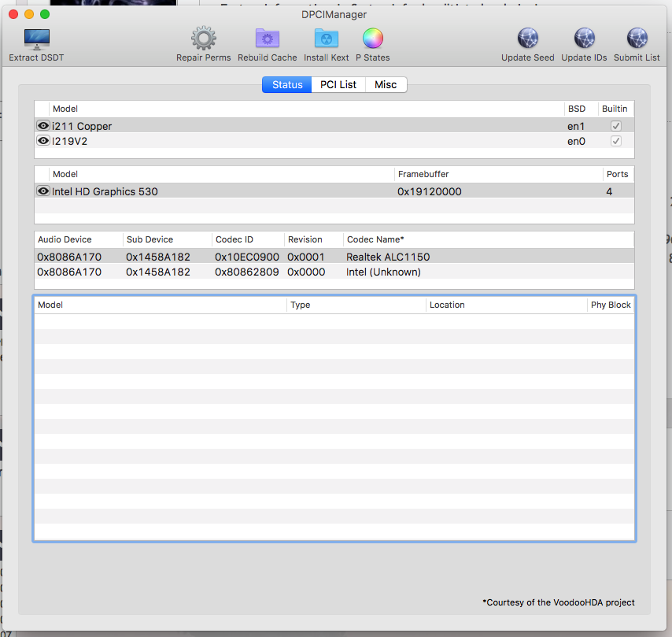Select the Status tab
This screenshot has height=637, width=672.
click(x=287, y=85)
